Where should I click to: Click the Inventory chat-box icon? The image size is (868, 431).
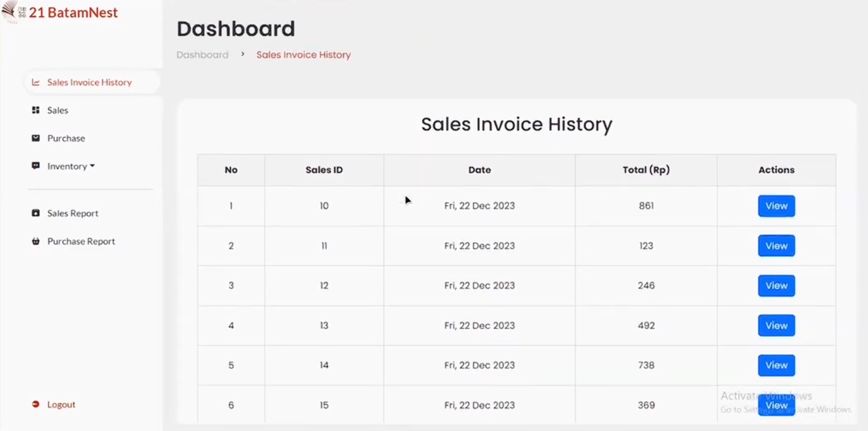tap(36, 166)
